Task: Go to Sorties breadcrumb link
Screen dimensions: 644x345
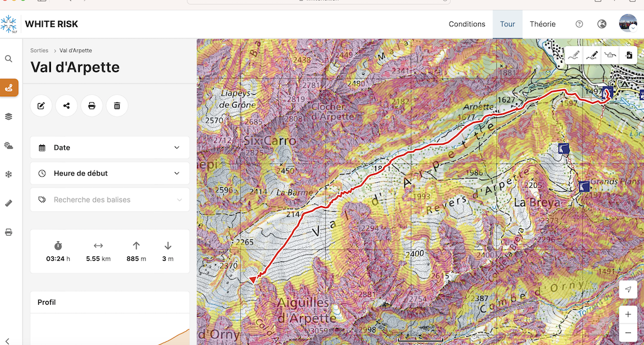Action: (x=39, y=50)
